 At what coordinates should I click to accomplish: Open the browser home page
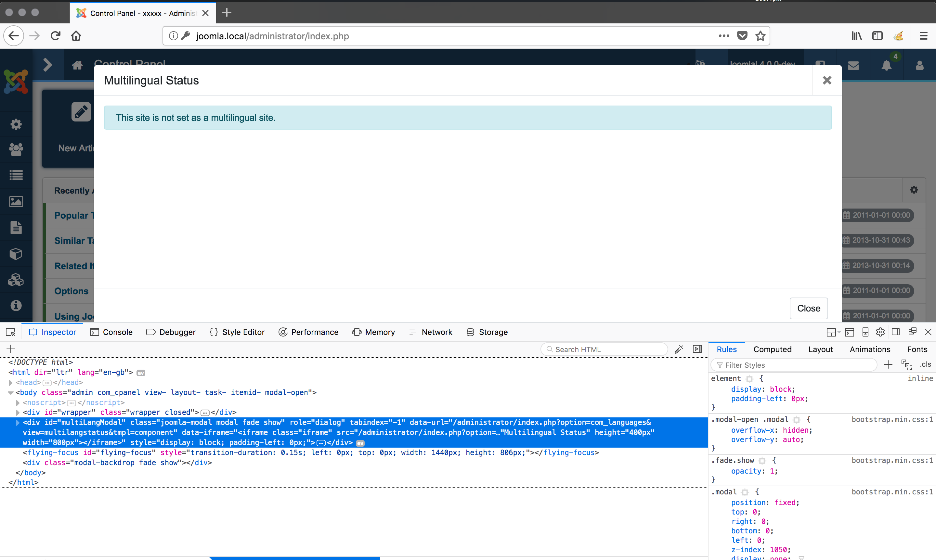pos(76,36)
